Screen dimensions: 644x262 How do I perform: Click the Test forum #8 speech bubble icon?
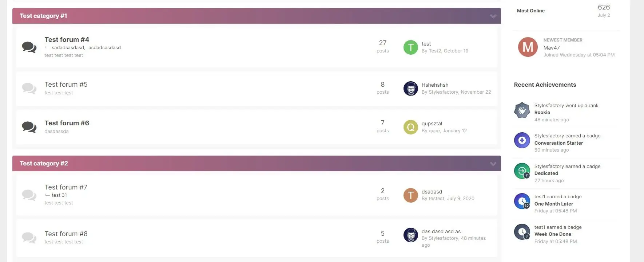29,238
